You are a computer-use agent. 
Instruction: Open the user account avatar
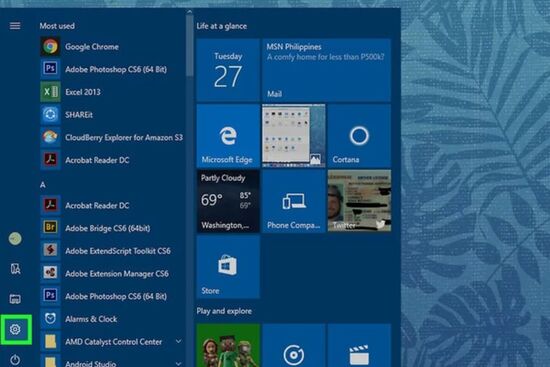15,239
